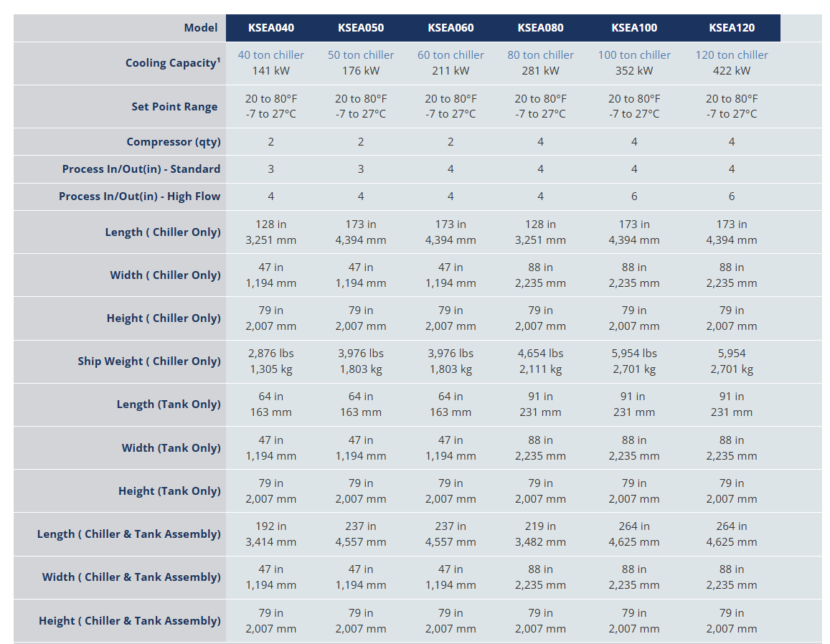The image size is (830, 644).
Task: Click the 192 in assembly length cell
Action: 270,526
